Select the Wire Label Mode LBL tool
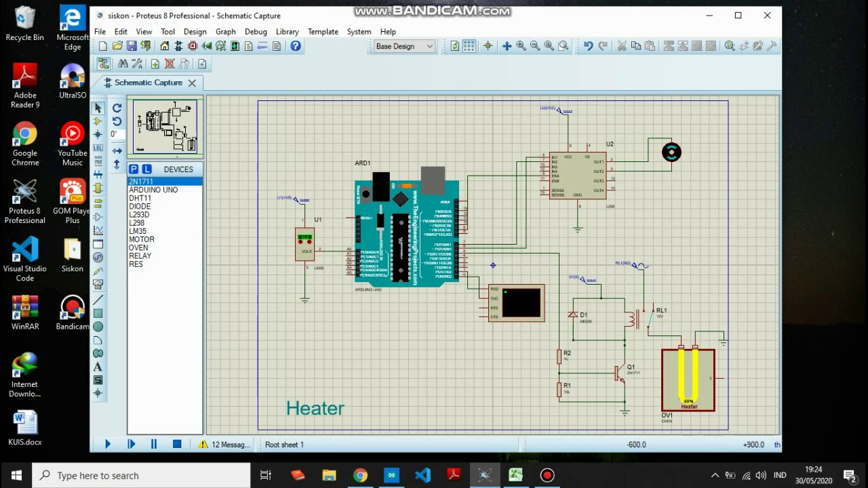This screenshot has width=868, height=488. [98, 148]
